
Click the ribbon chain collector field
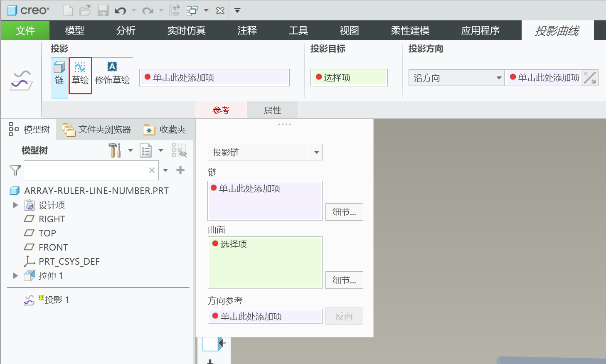coord(214,77)
